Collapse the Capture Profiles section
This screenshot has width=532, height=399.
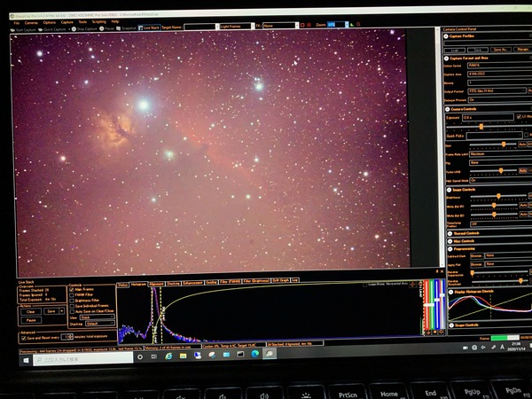coord(446,36)
